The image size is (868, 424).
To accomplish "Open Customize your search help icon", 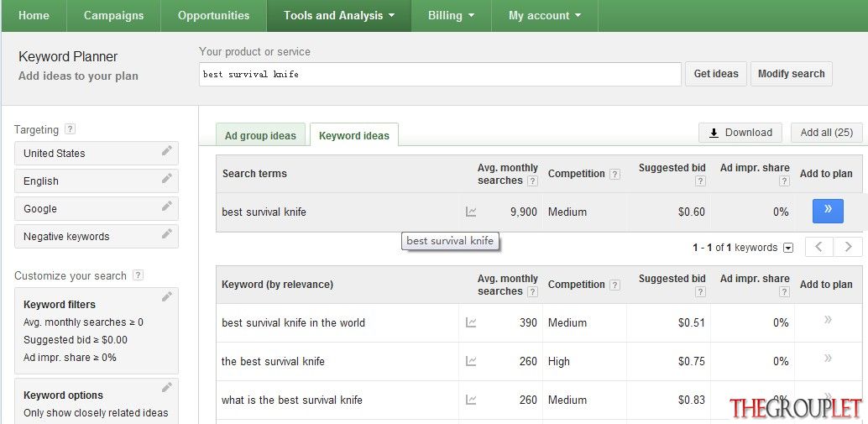I will pyautogui.click(x=139, y=275).
